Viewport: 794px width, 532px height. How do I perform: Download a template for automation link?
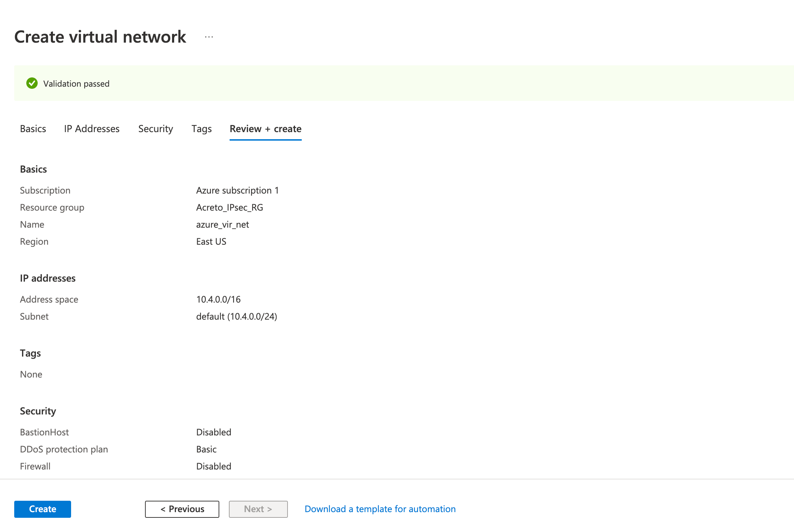pyautogui.click(x=380, y=509)
